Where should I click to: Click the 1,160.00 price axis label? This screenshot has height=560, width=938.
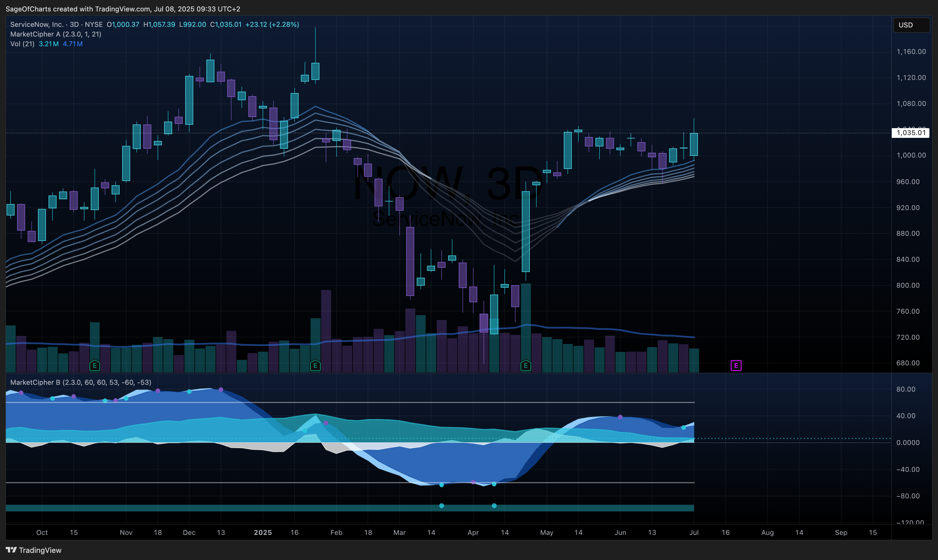[x=911, y=52]
